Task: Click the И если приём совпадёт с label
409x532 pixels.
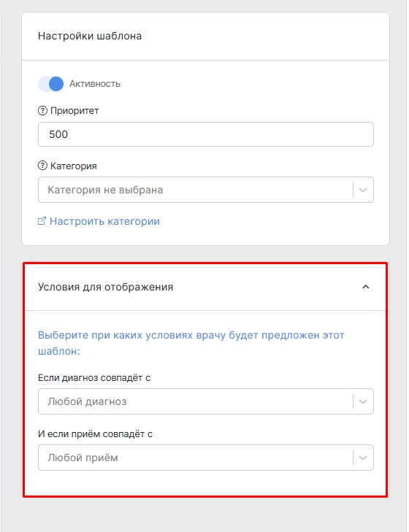Action: pyautogui.click(x=95, y=434)
